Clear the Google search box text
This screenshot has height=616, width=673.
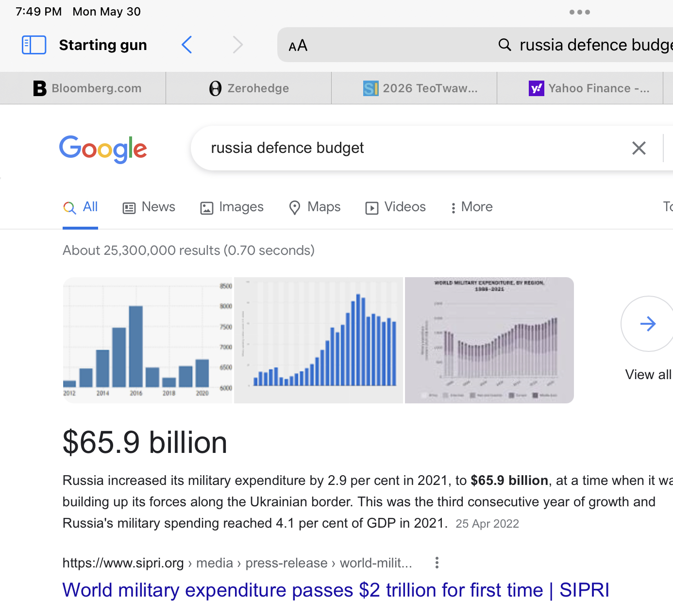639,148
